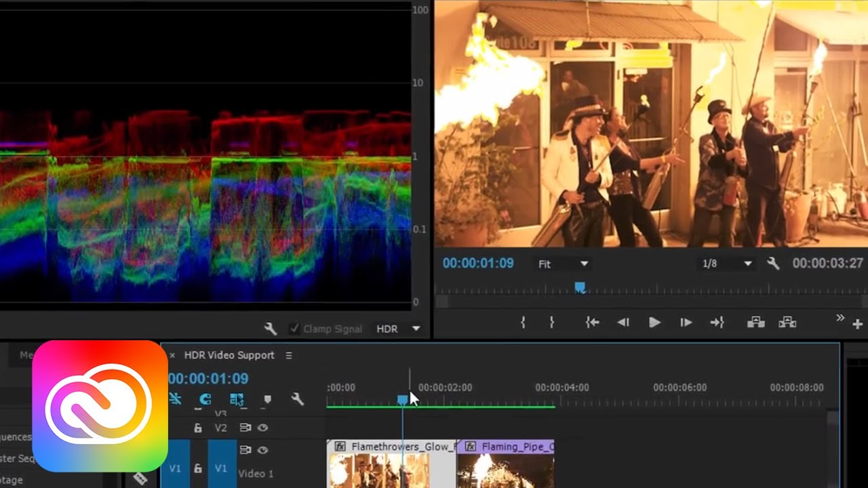Screen dimensions: 868x488
Task: Click the Mark Out button
Action: 552,323
